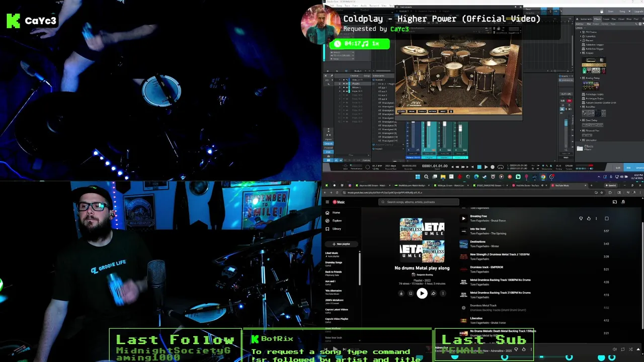
Task: Dislike the Breaking Free track
Action: [x=581, y=218]
